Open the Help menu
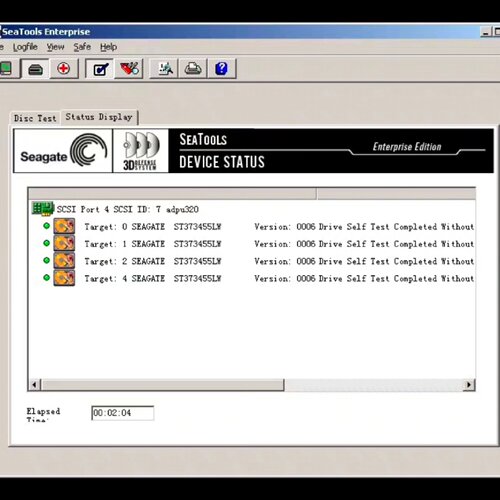The width and height of the screenshot is (500, 500). [x=109, y=47]
